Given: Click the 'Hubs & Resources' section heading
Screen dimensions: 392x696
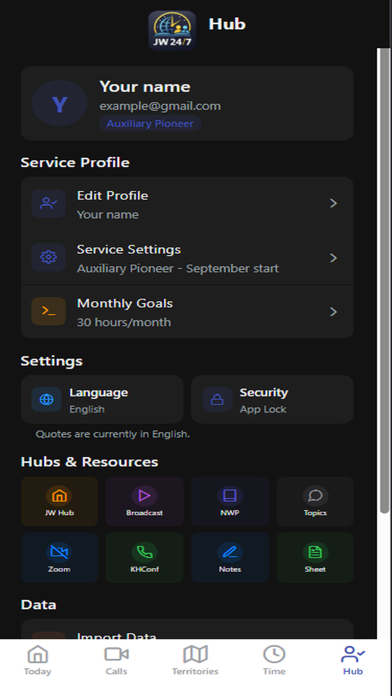Looking at the screenshot, I should click(89, 462).
